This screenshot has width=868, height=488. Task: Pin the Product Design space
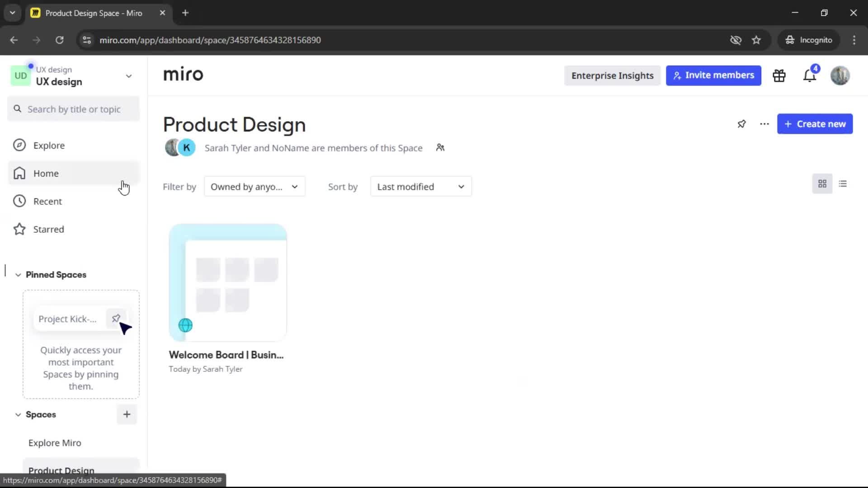tap(741, 124)
